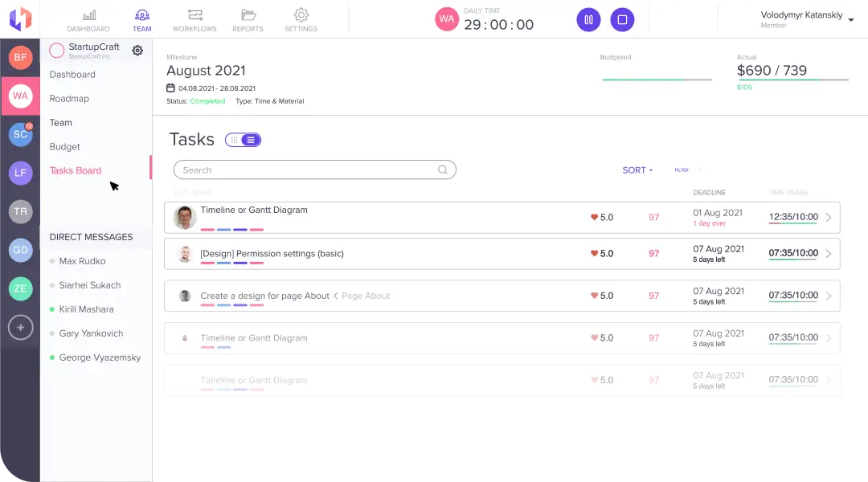Image resolution: width=868 pixels, height=482 pixels.
Task: Open SC workspace with notification badge
Action: (x=20, y=134)
